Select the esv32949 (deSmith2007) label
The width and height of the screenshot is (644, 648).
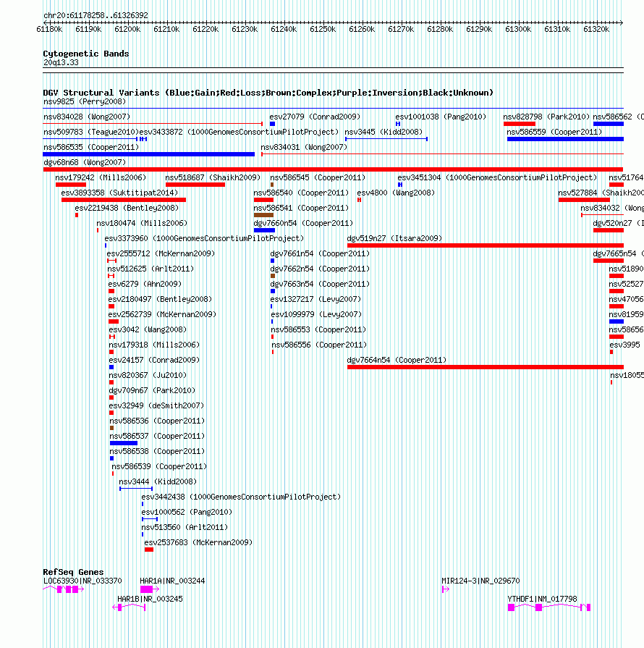[156, 406]
